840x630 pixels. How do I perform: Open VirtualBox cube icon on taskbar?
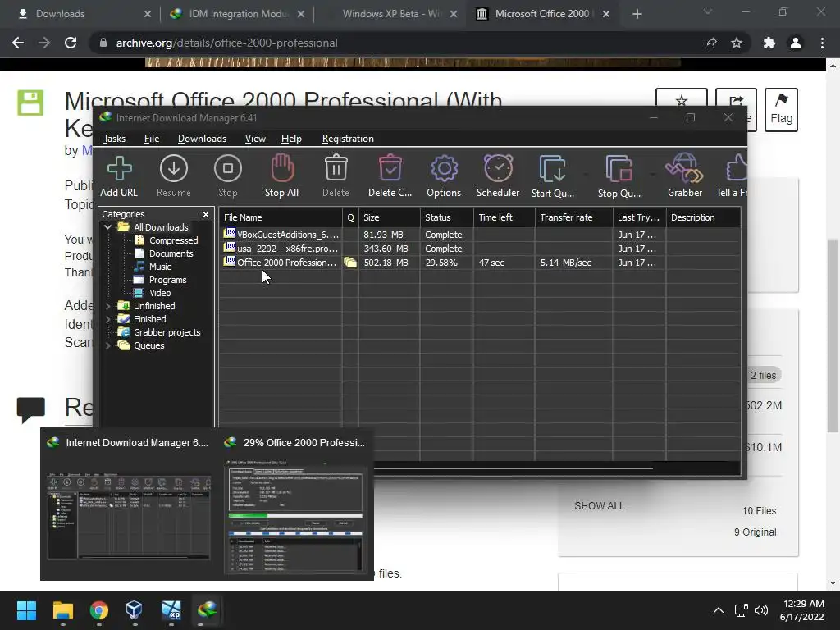pos(135,610)
